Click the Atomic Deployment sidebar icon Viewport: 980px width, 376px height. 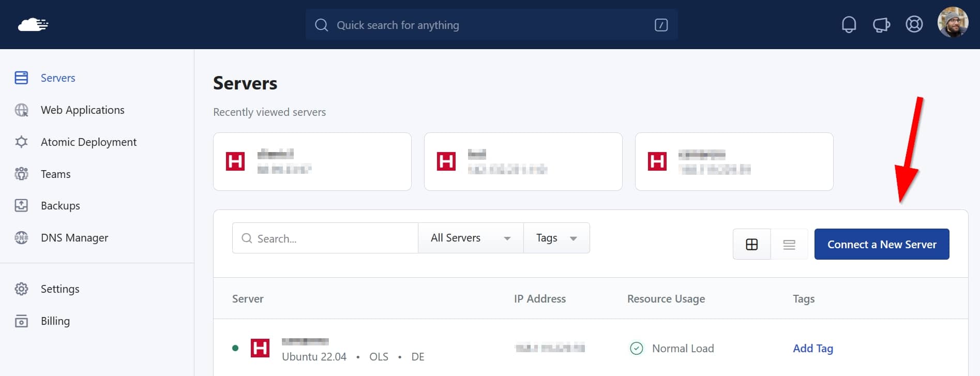[x=21, y=142]
